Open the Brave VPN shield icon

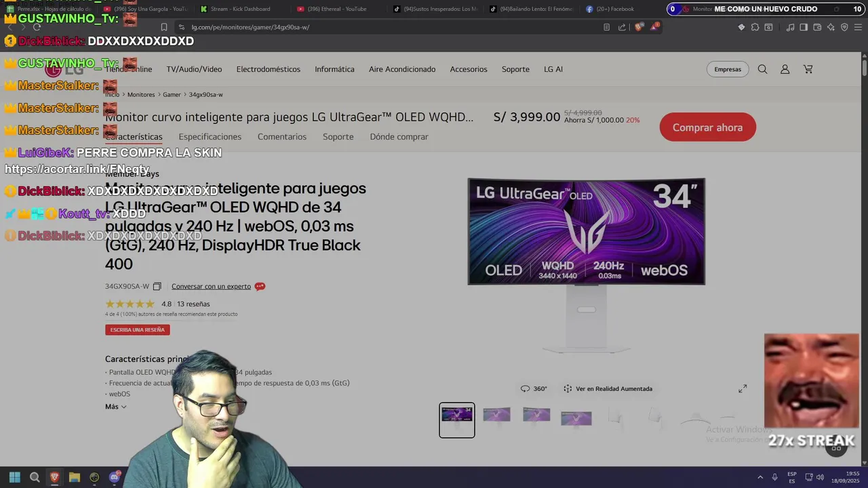coord(844,27)
